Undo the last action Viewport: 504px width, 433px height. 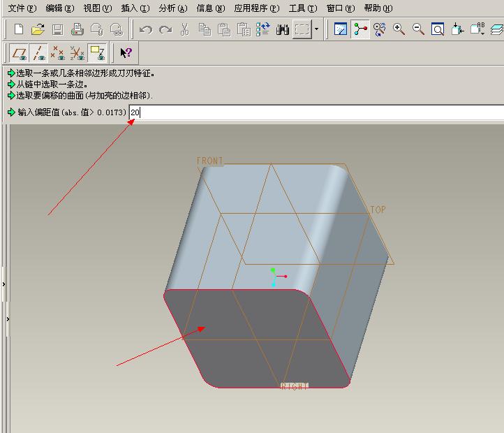[146, 29]
